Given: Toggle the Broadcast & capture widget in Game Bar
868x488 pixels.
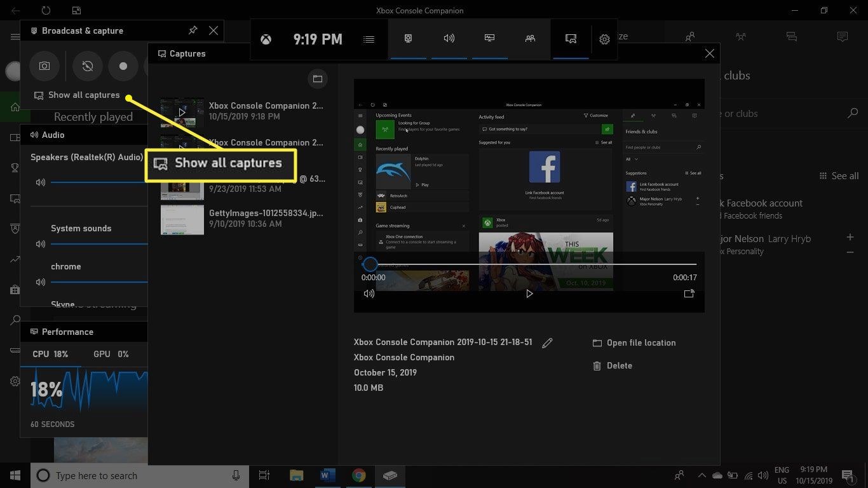Looking at the screenshot, I should point(408,39).
